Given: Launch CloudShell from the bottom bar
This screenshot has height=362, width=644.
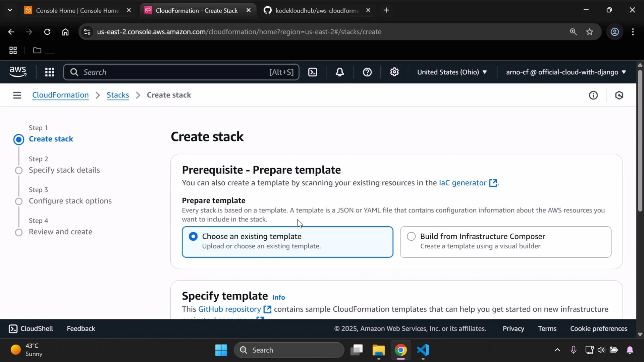Looking at the screenshot, I should (x=31, y=328).
